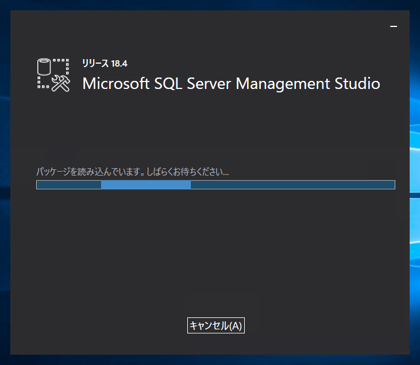Click the SQL Server Management Studio logo icon
This screenshot has width=420, height=365.
point(53,75)
